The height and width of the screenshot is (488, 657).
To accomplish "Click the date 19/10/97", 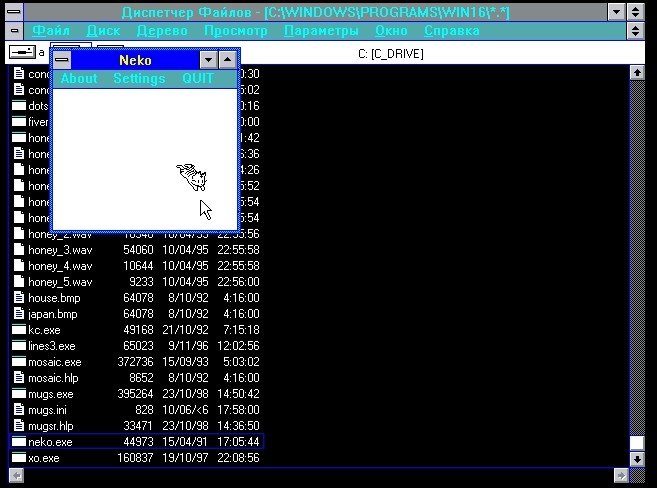I will [x=185, y=457].
